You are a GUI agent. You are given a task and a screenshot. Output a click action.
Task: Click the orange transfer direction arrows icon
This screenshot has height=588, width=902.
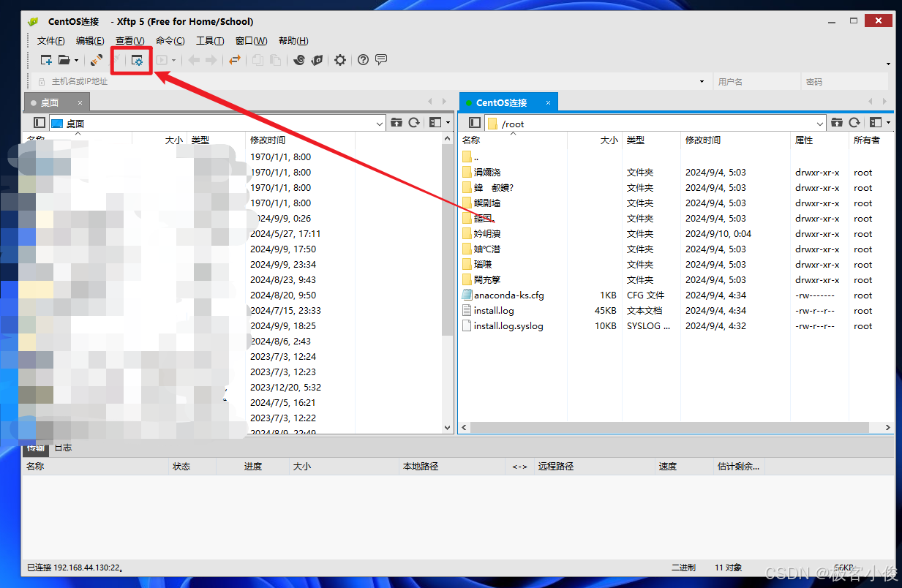tap(234, 60)
